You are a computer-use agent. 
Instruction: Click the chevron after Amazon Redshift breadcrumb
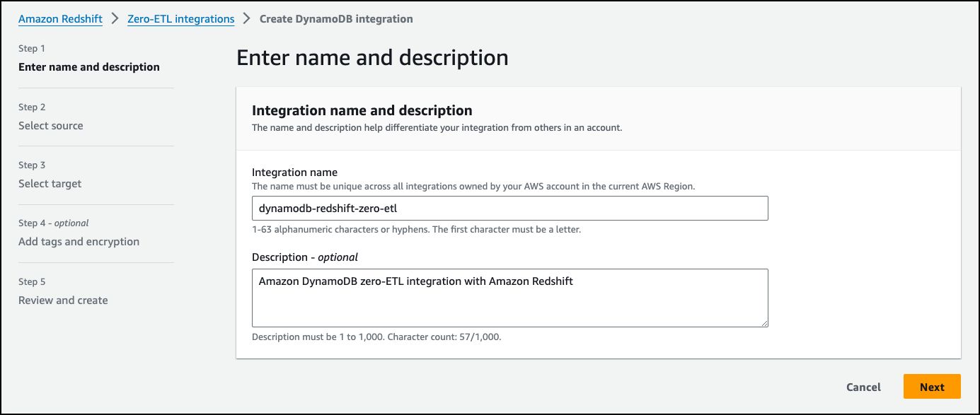(x=115, y=19)
